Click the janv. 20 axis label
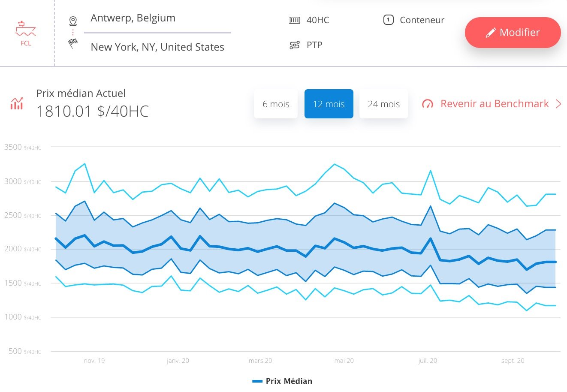The image size is (567, 392). [178, 361]
